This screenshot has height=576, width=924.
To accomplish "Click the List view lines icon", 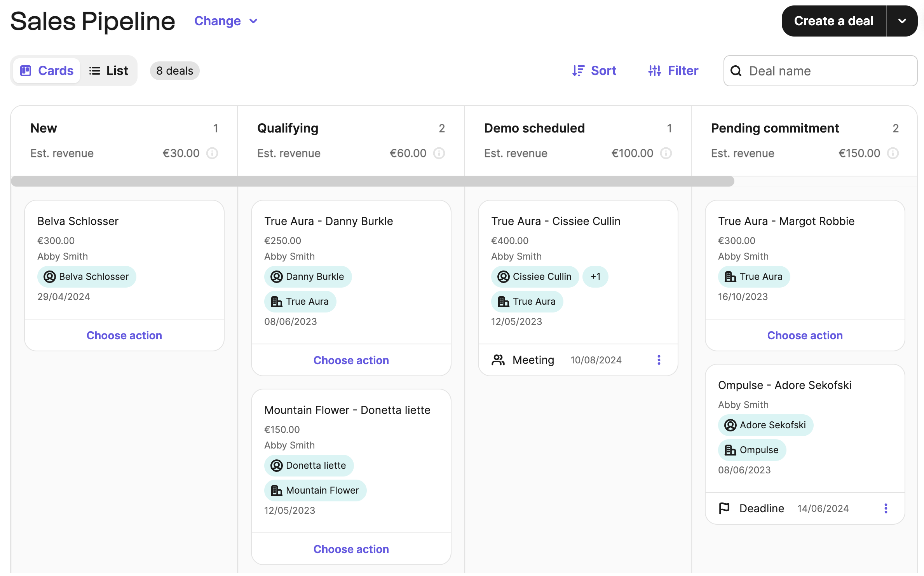I will tap(94, 71).
